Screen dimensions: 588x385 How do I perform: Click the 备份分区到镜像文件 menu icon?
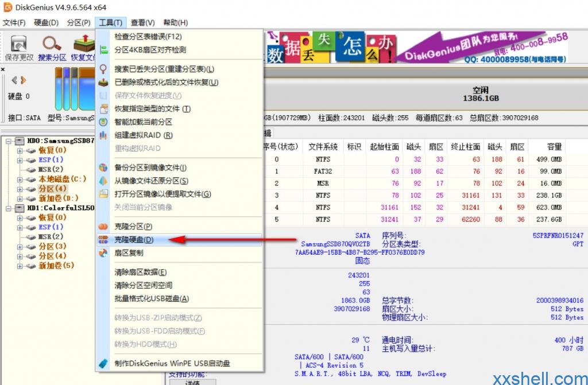point(103,168)
